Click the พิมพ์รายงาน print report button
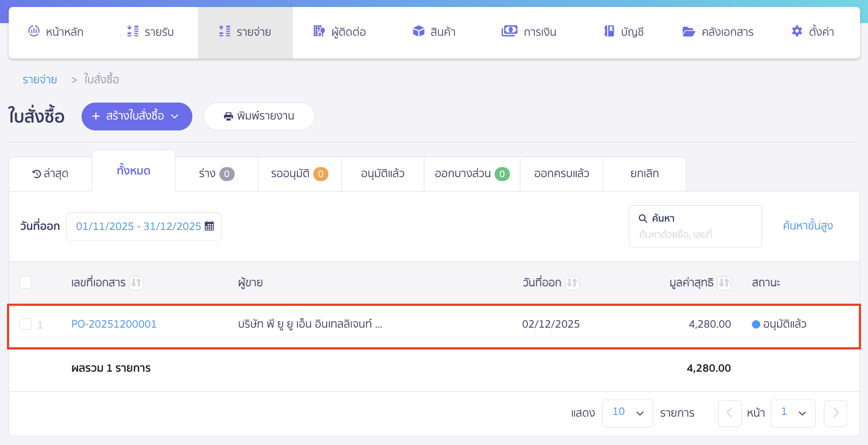Viewport: 868px width, 445px height. pyautogui.click(x=259, y=116)
